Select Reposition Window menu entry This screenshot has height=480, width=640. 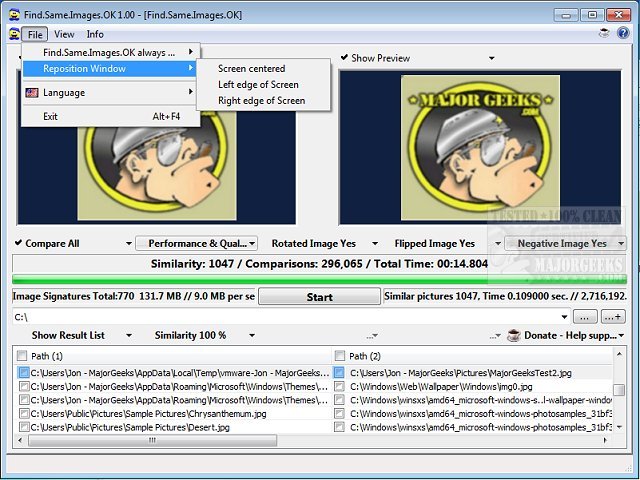tap(109, 69)
